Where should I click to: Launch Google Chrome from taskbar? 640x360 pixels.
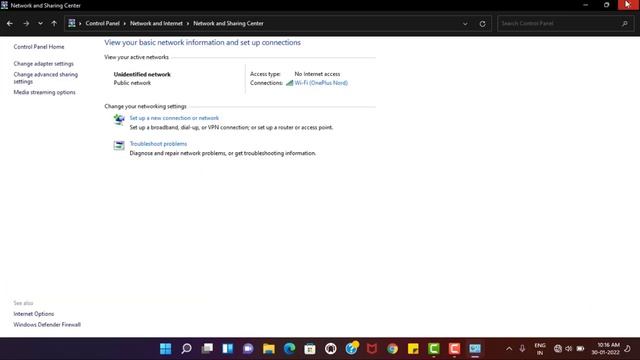click(393, 349)
